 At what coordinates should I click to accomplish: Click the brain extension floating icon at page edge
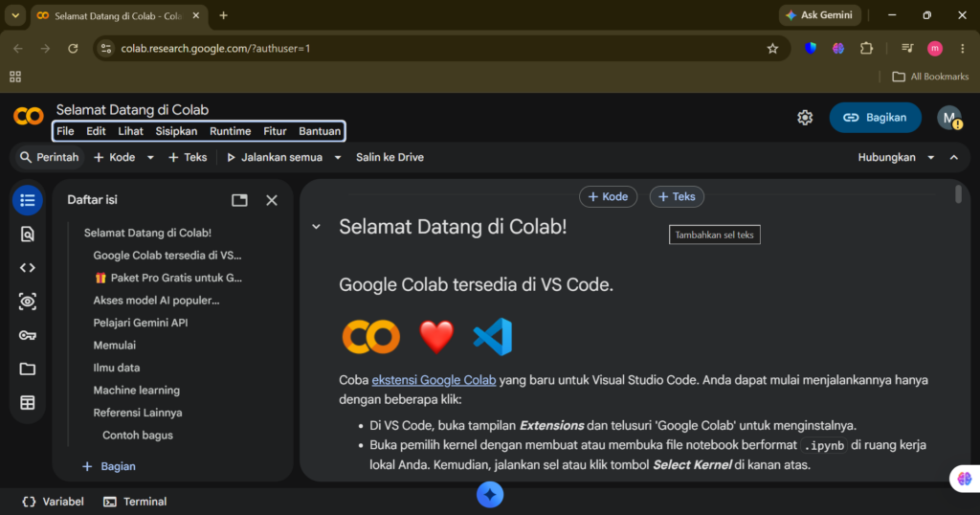[x=965, y=479]
